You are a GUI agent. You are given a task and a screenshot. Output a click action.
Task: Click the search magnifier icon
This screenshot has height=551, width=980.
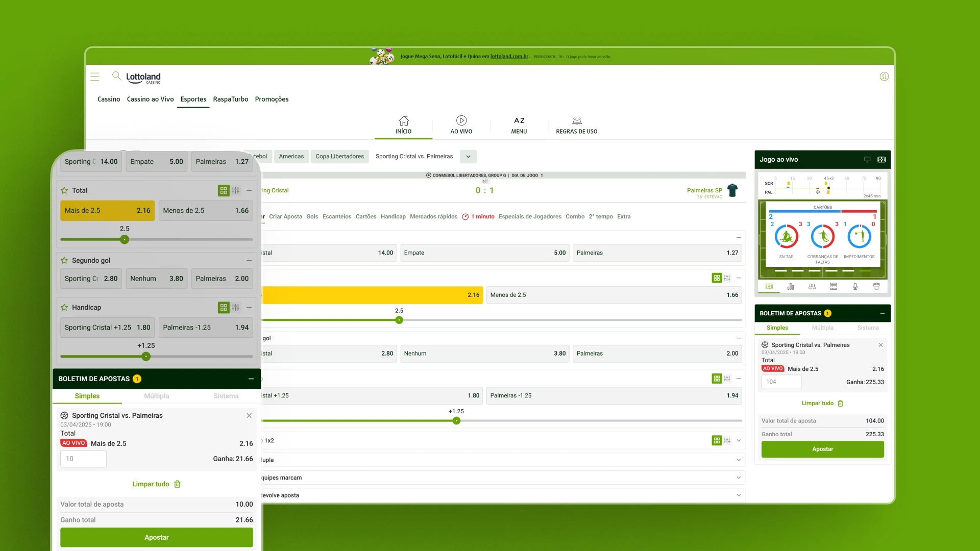116,76
